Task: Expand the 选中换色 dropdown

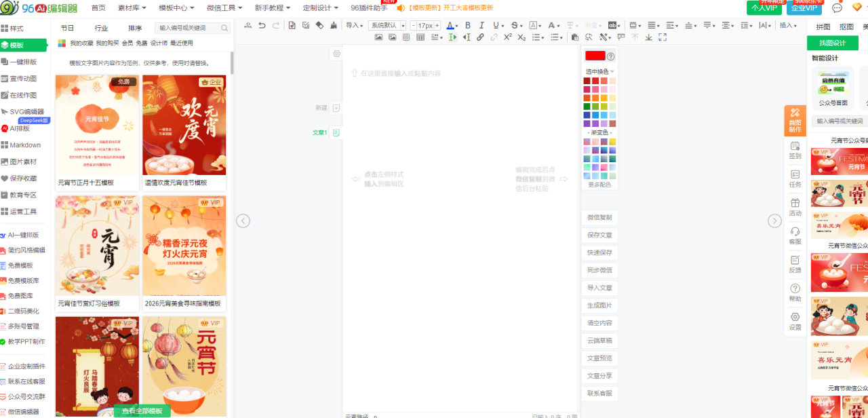Action: tap(600, 71)
